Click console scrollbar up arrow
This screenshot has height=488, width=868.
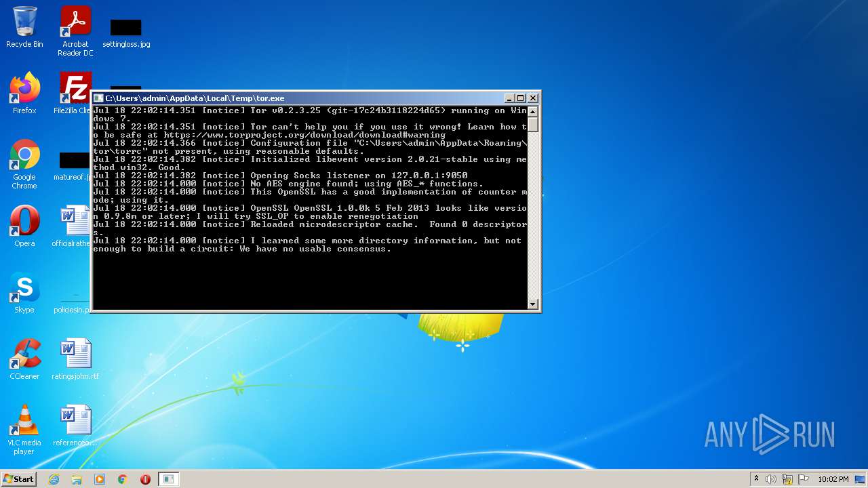pos(533,112)
